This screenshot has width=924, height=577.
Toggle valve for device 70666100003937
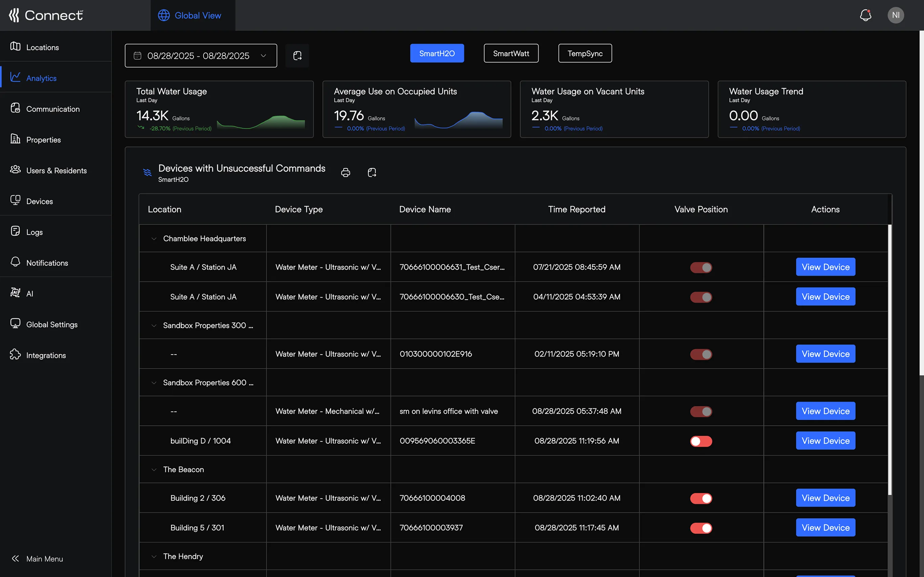click(x=701, y=528)
